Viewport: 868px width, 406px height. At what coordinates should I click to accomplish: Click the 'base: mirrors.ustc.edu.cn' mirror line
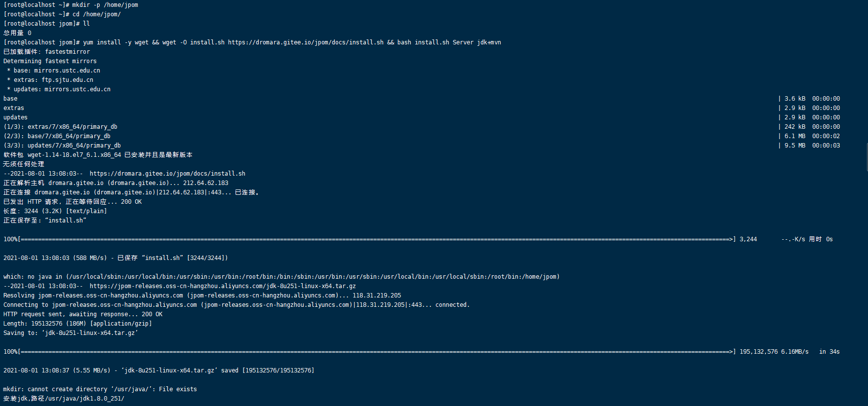(53, 71)
